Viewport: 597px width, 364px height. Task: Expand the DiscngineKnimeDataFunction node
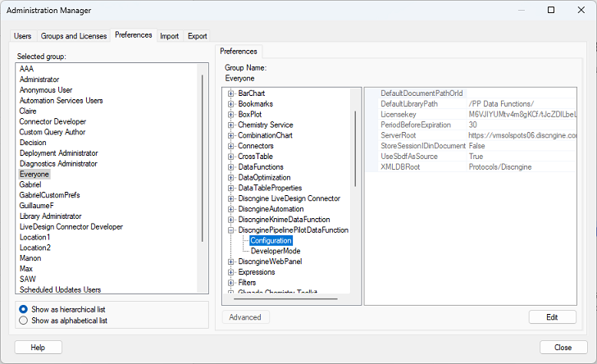(x=230, y=220)
